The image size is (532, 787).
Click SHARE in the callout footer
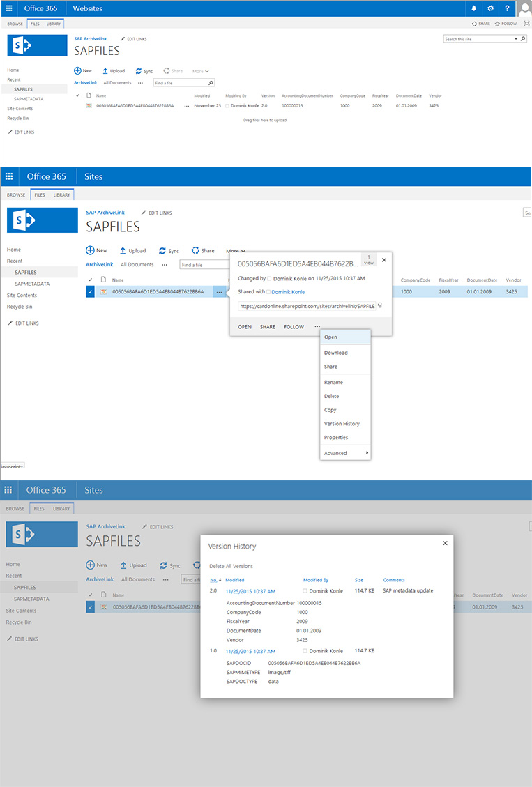268,327
